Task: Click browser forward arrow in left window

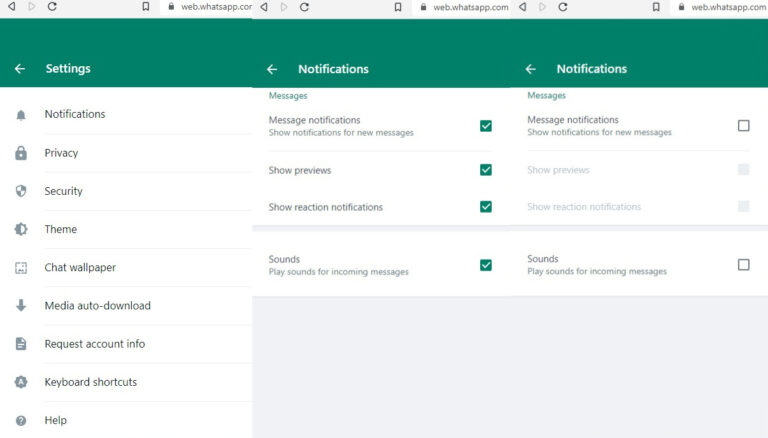Action: (32, 7)
